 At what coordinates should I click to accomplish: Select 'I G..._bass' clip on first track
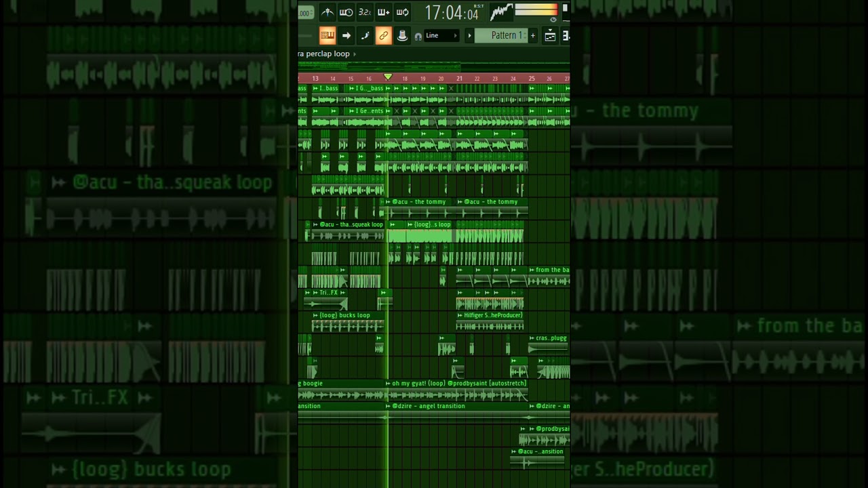[x=366, y=96]
